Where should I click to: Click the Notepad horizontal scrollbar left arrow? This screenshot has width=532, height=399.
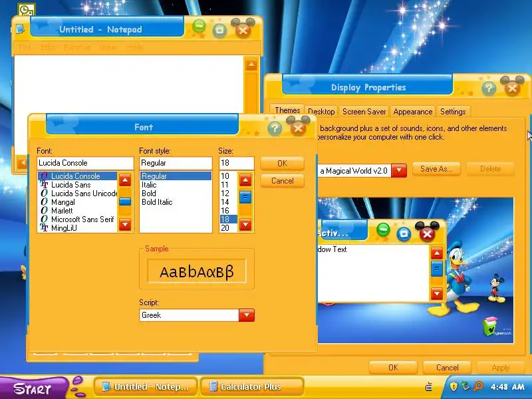23,162
